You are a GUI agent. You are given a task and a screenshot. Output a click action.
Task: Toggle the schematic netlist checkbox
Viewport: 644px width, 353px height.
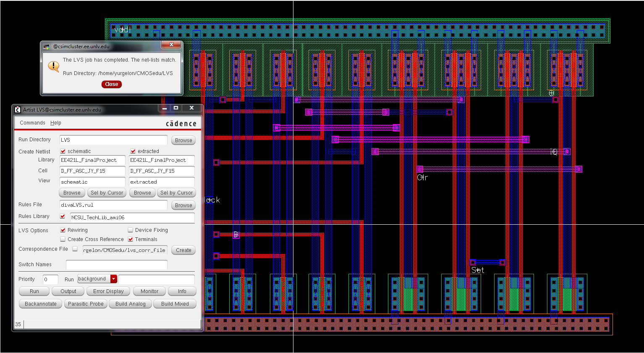(x=63, y=151)
